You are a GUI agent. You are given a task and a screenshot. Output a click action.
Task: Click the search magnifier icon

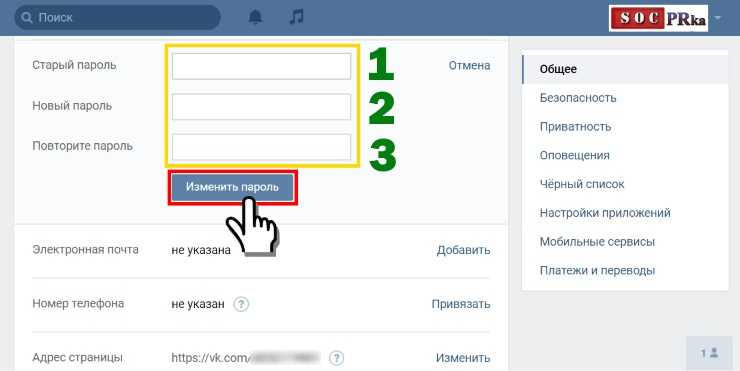point(27,18)
